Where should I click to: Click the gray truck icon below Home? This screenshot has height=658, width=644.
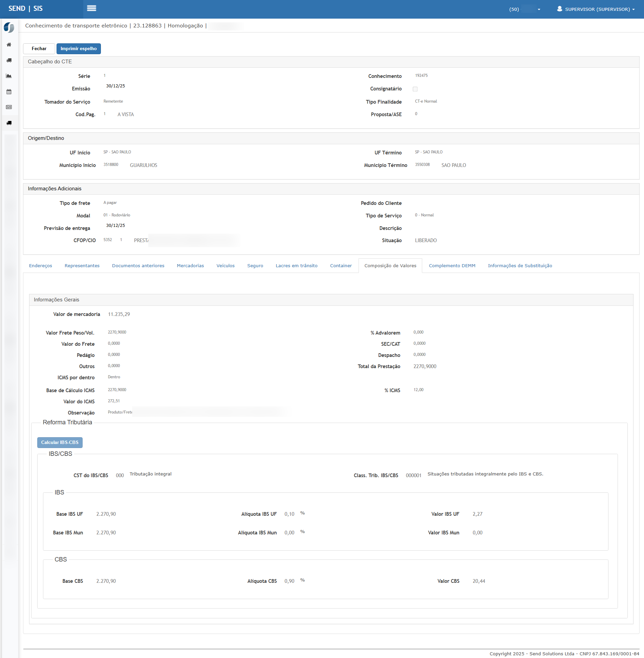[x=9, y=60]
